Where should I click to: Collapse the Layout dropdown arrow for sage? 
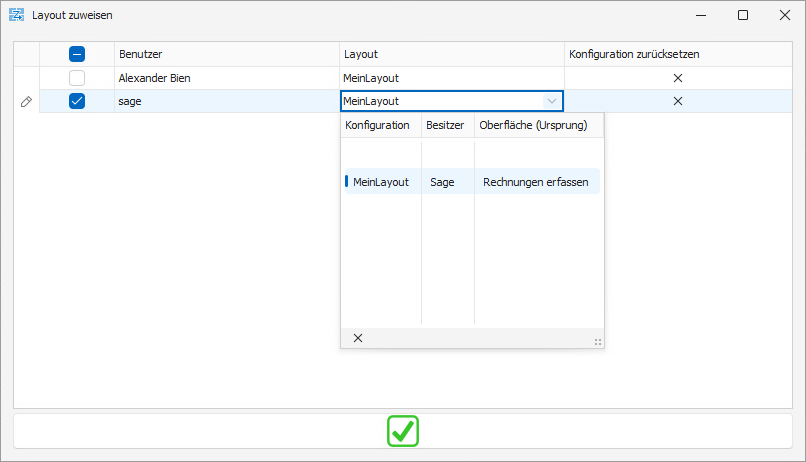point(551,101)
